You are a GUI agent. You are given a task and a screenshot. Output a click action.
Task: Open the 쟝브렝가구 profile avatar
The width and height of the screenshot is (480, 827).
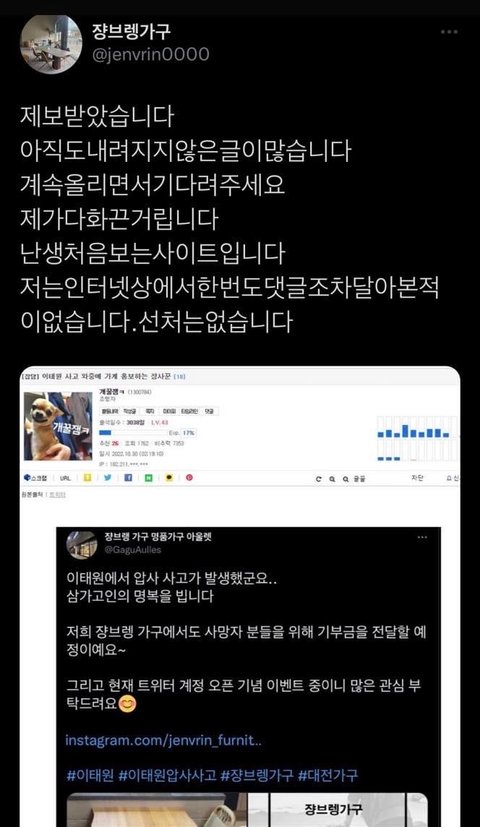tap(51, 44)
